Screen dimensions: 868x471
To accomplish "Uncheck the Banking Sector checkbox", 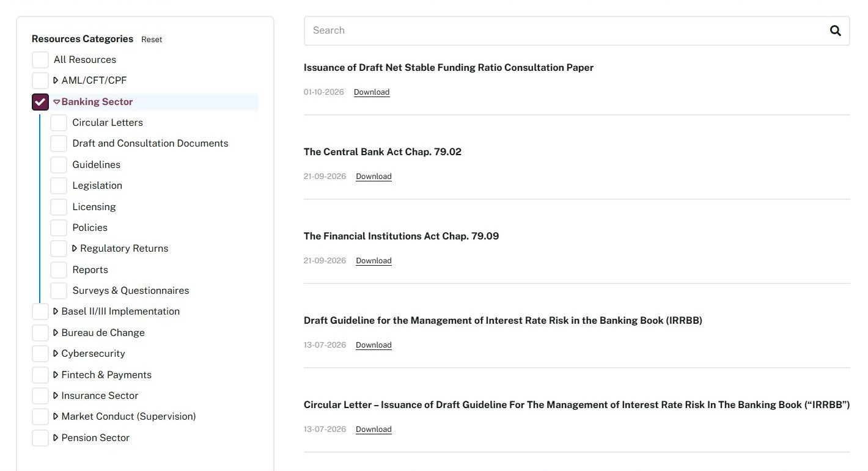I will click(40, 102).
